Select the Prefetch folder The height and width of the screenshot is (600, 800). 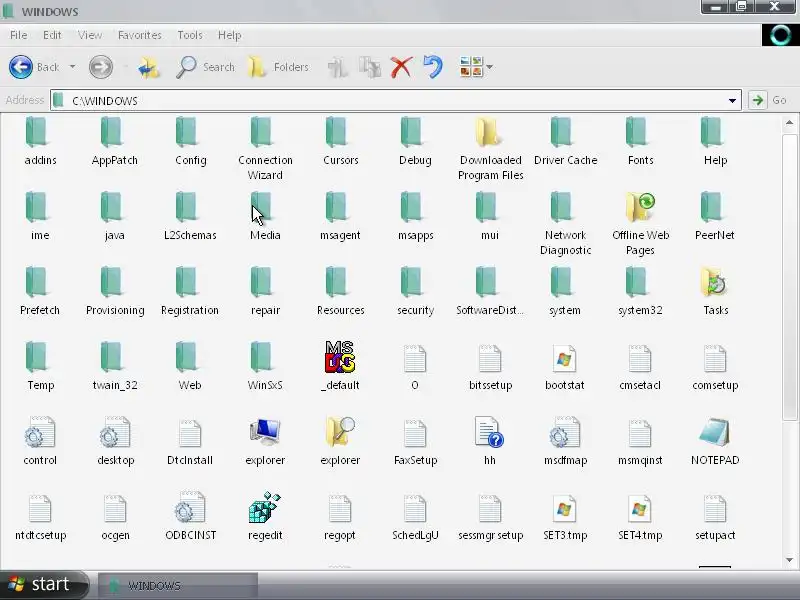(37, 282)
